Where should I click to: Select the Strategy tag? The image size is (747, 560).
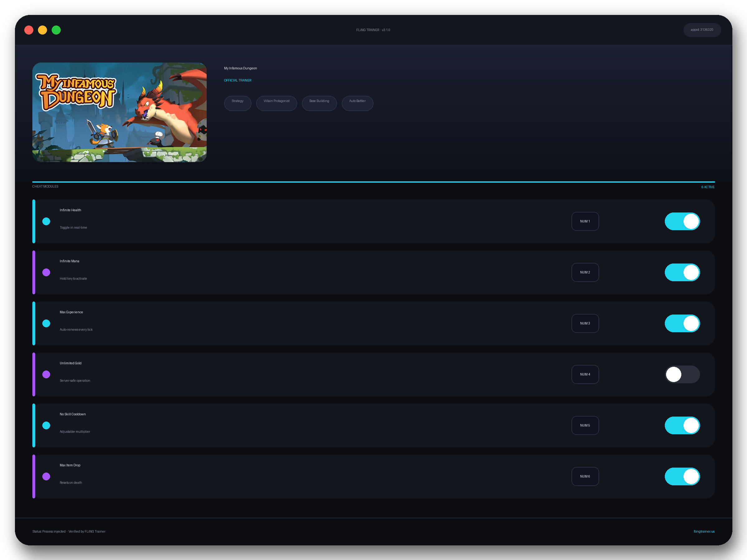tap(237, 103)
